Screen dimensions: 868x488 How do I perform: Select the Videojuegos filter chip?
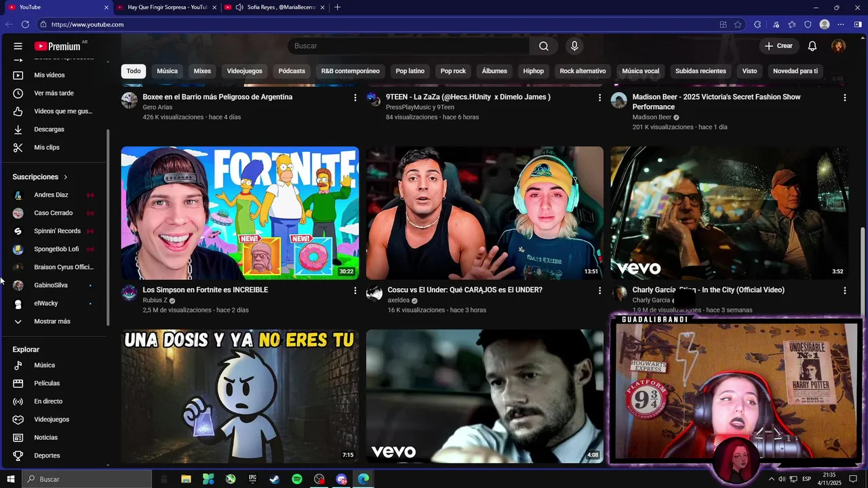tap(244, 71)
